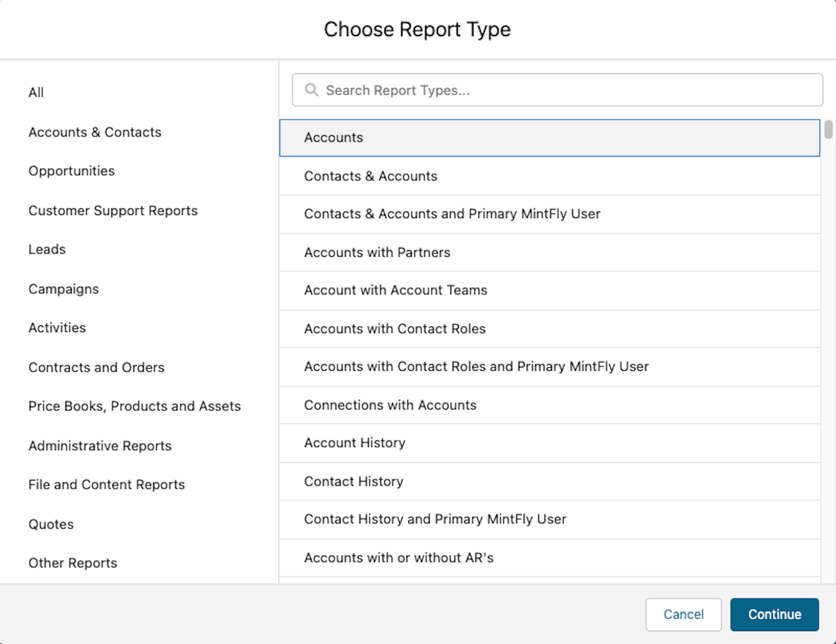This screenshot has height=644, width=836.
Task: Show the All report types category
Action: (x=36, y=92)
